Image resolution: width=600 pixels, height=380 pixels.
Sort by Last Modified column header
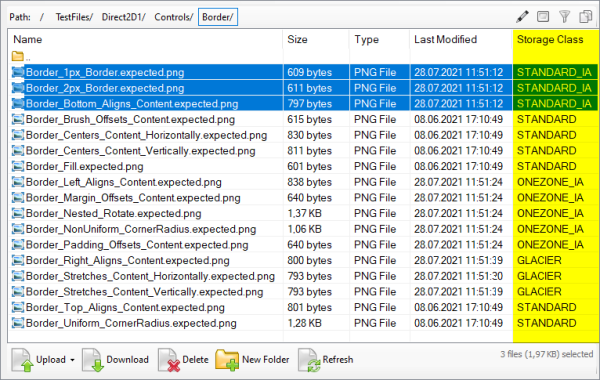pyautogui.click(x=445, y=39)
